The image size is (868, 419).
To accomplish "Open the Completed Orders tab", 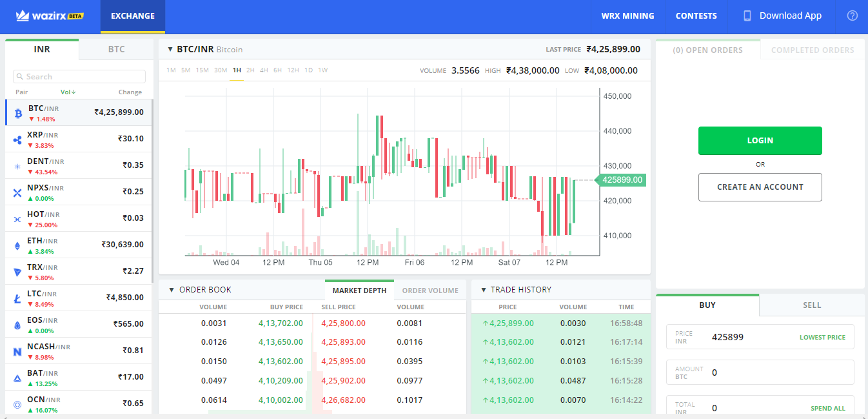I will [x=813, y=50].
